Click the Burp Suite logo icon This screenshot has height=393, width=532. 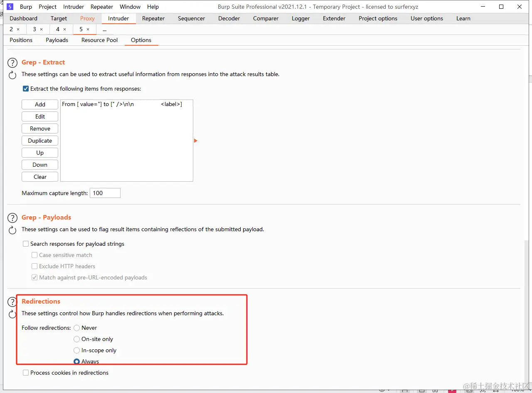coord(10,7)
